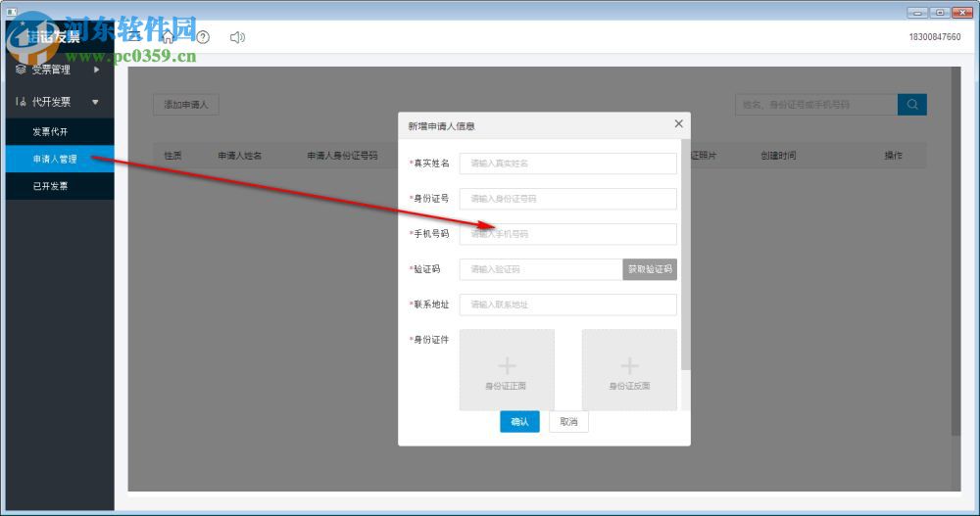Open the 发票管理 menu

click(x=60, y=70)
